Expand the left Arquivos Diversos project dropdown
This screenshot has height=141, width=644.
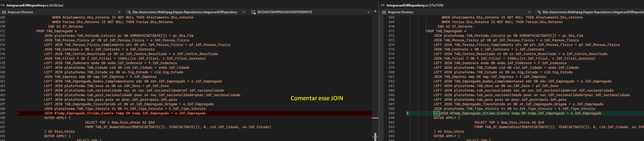click(119, 12)
